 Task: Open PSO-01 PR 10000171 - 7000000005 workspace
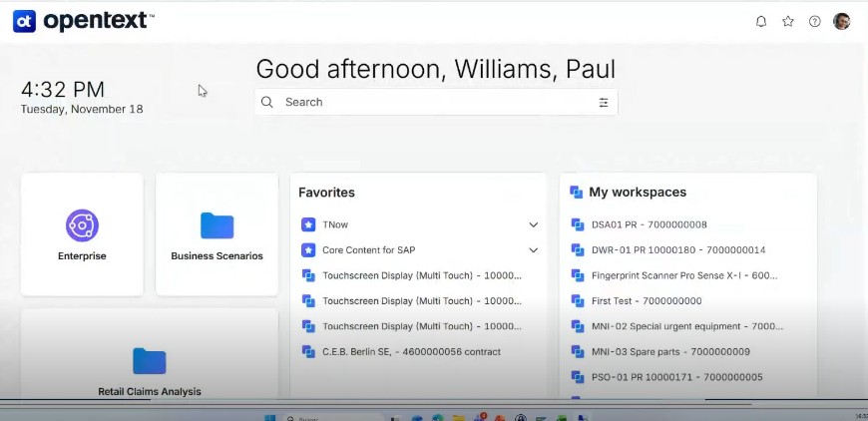point(676,377)
